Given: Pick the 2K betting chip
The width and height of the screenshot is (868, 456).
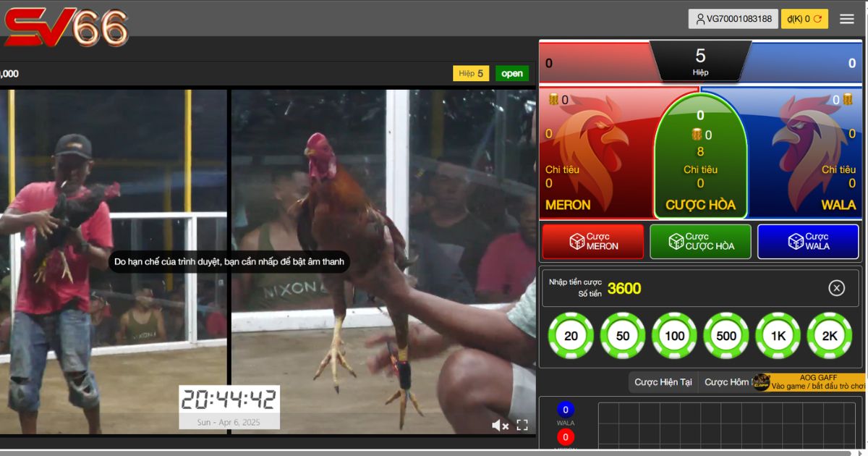Looking at the screenshot, I should (x=830, y=336).
